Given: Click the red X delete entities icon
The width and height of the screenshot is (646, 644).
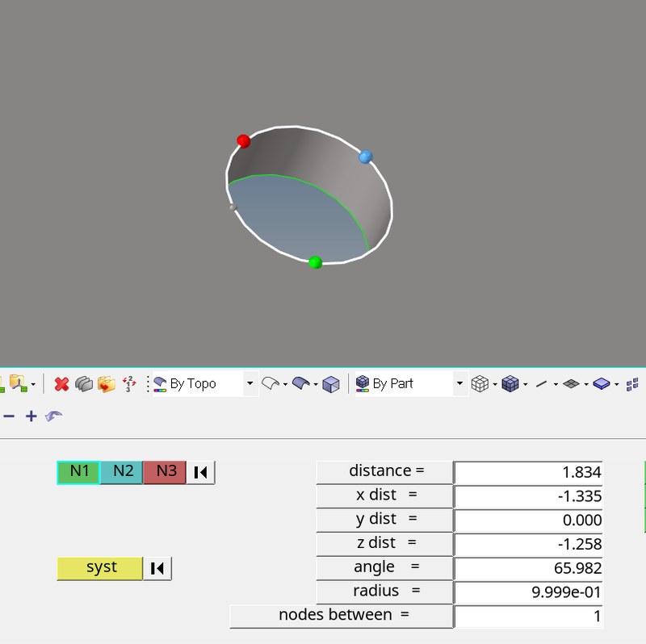Looking at the screenshot, I should pos(61,383).
